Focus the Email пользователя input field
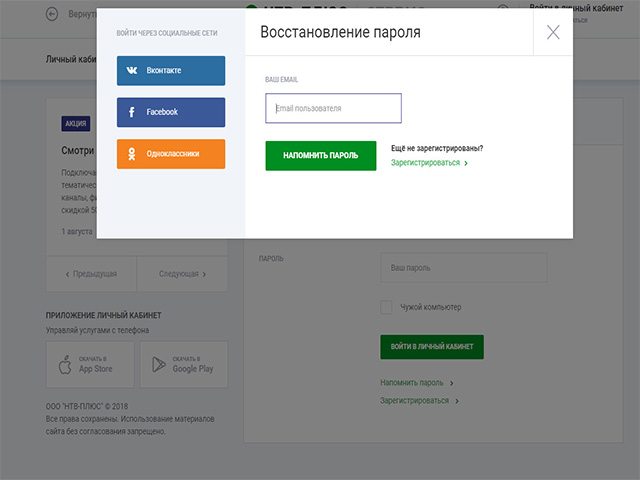The height and width of the screenshot is (480, 640). (333, 108)
